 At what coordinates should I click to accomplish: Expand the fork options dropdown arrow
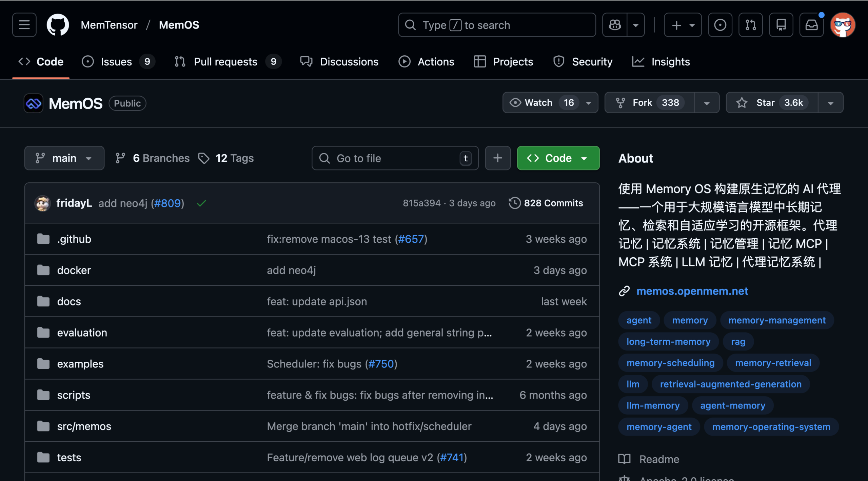(x=707, y=103)
